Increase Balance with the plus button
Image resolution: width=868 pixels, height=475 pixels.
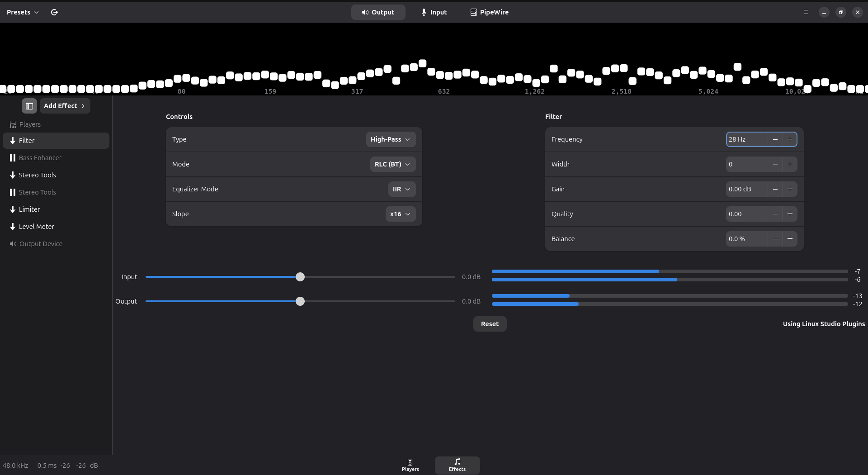point(790,239)
